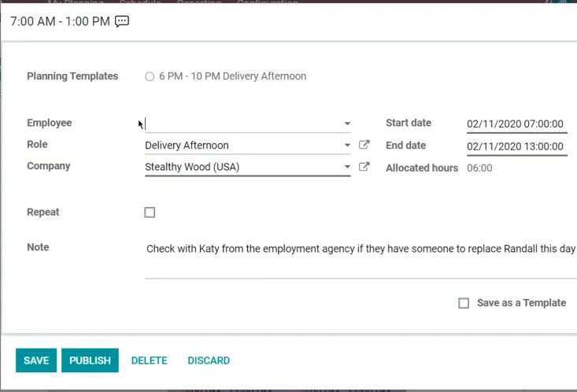Tick the Save as a Template checkbox
Viewport: 577px width, 392px height.
tap(464, 303)
